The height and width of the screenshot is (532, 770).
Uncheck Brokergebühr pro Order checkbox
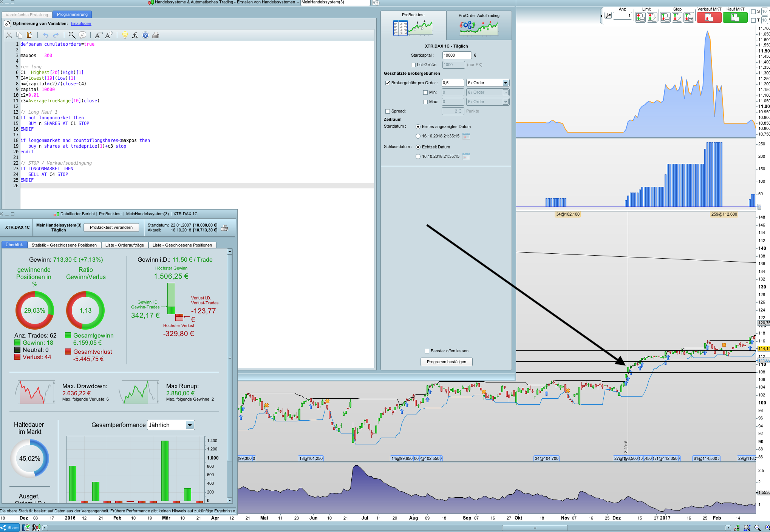click(x=388, y=83)
